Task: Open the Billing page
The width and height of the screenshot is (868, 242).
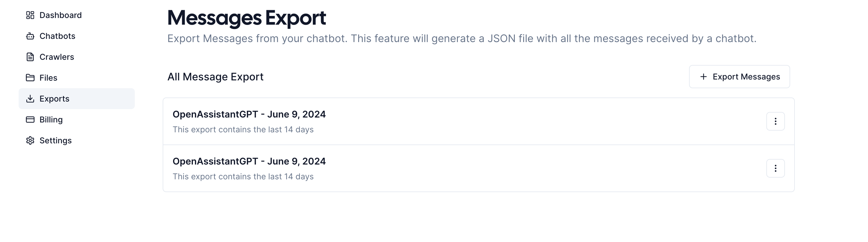Action: pos(51,120)
